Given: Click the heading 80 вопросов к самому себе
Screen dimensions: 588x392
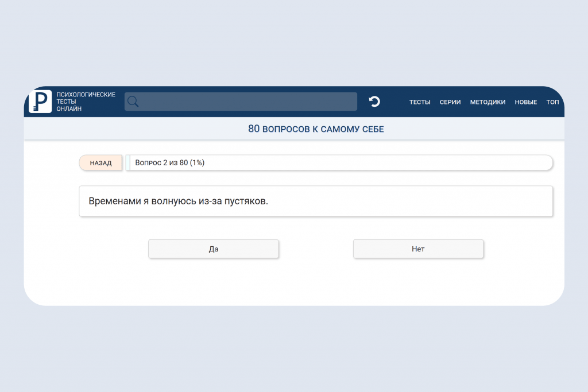Looking at the screenshot, I should coord(316,129).
